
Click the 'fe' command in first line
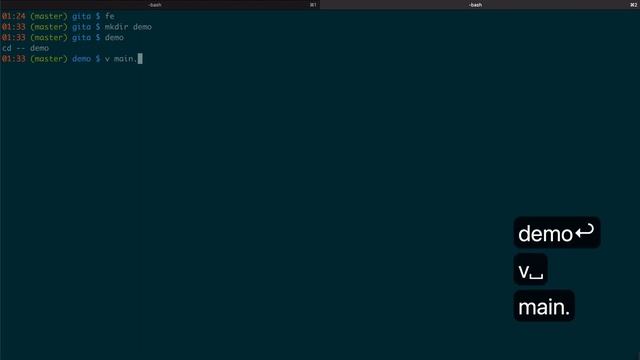tap(110, 16)
